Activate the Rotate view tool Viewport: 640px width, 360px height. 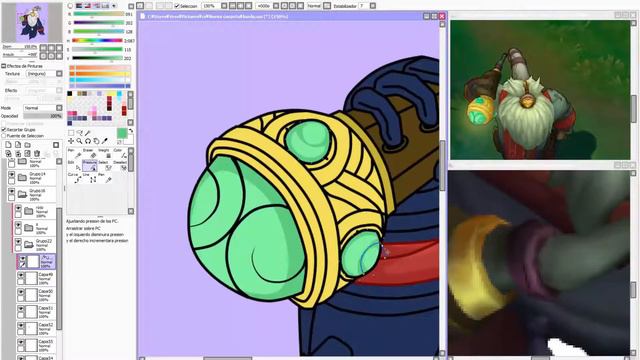click(x=87, y=141)
